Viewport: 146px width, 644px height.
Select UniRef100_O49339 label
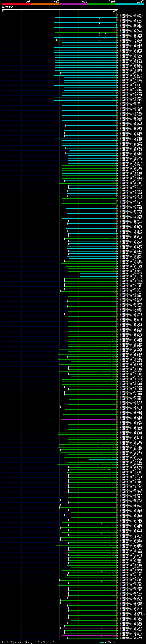(131, 311)
